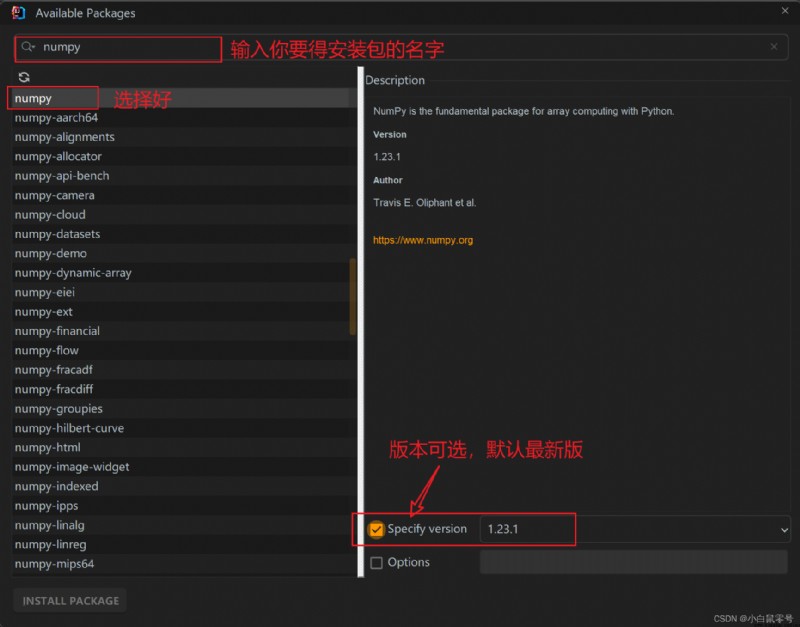
Task: Select numpy-fracadf in the list
Action: point(184,369)
